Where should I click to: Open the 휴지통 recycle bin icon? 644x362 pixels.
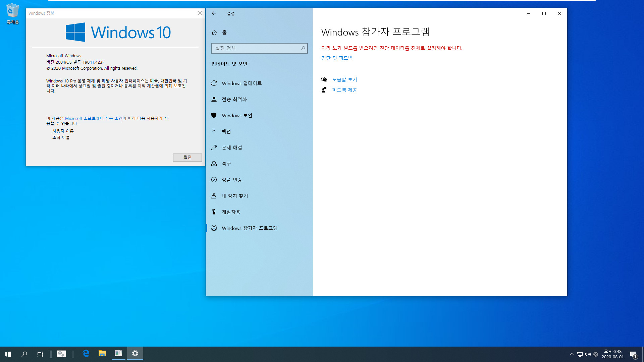coord(13,14)
